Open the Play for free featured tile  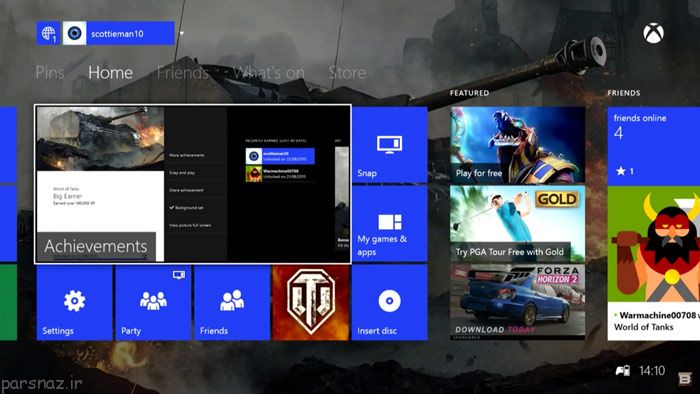pos(517,145)
